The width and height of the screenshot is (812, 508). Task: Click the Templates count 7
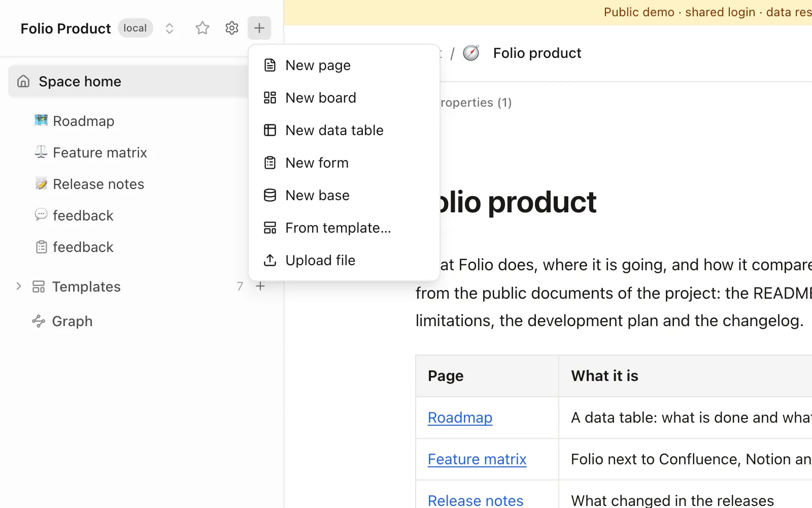[x=240, y=287]
